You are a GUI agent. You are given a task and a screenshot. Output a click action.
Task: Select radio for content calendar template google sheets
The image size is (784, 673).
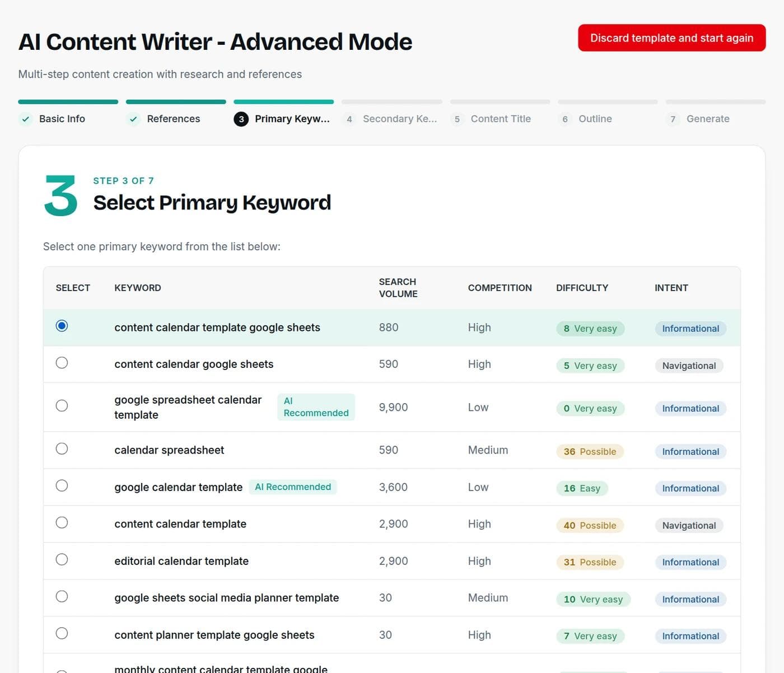(x=62, y=326)
